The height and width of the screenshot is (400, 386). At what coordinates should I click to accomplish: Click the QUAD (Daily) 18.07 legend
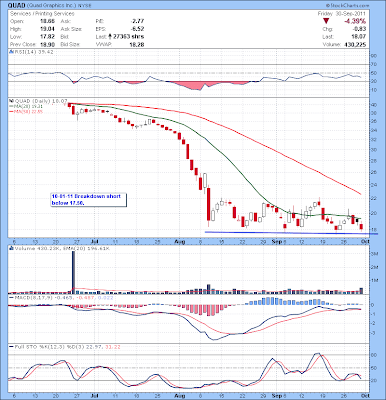40,101
